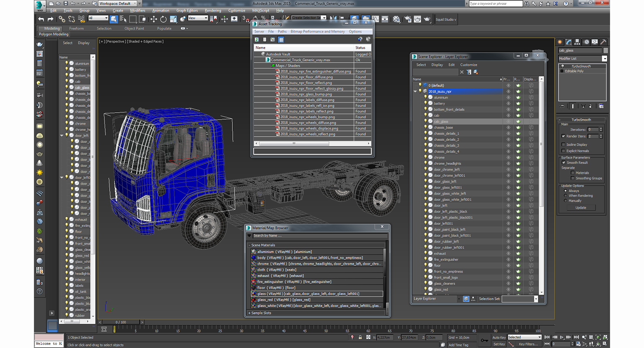
Task: Toggle visibility bulb of aluminium in Layer Explorer
Action: [426, 97]
